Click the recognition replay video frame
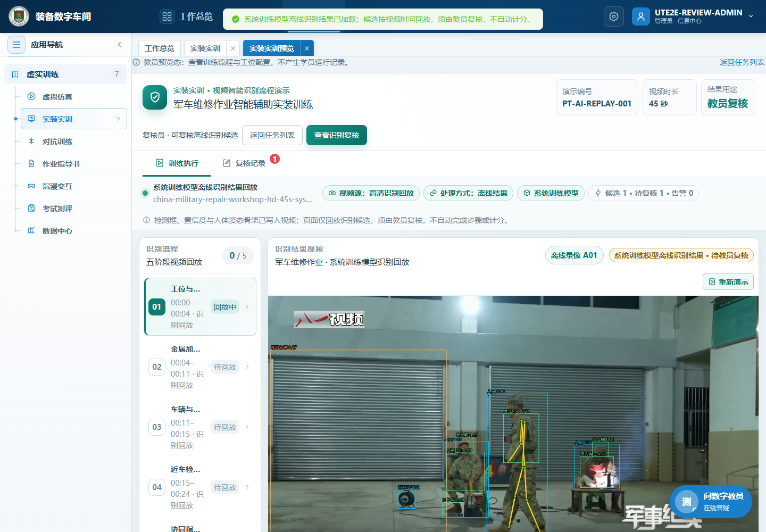Screen dimensions: 766x532 tap(513, 414)
